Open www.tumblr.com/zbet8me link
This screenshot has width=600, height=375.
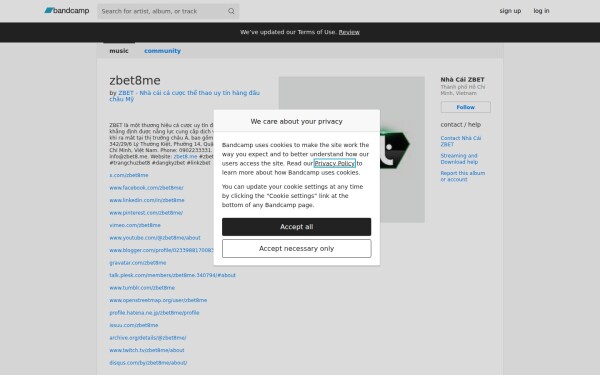pyautogui.click(x=142, y=288)
